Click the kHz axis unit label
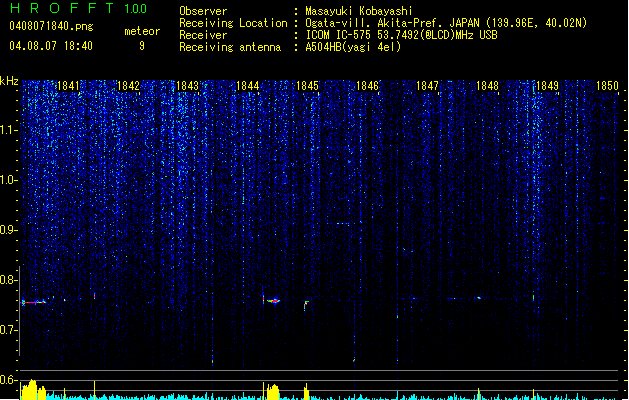 [x=9, y=81]
